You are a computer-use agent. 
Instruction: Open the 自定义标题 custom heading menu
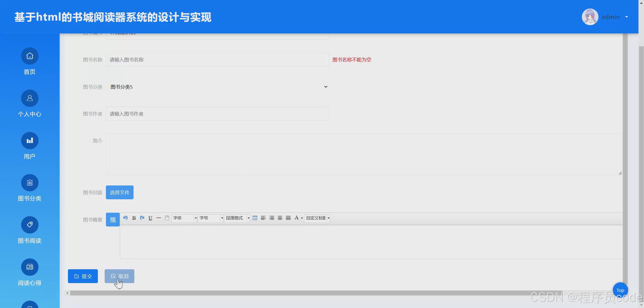pos(316,218)
